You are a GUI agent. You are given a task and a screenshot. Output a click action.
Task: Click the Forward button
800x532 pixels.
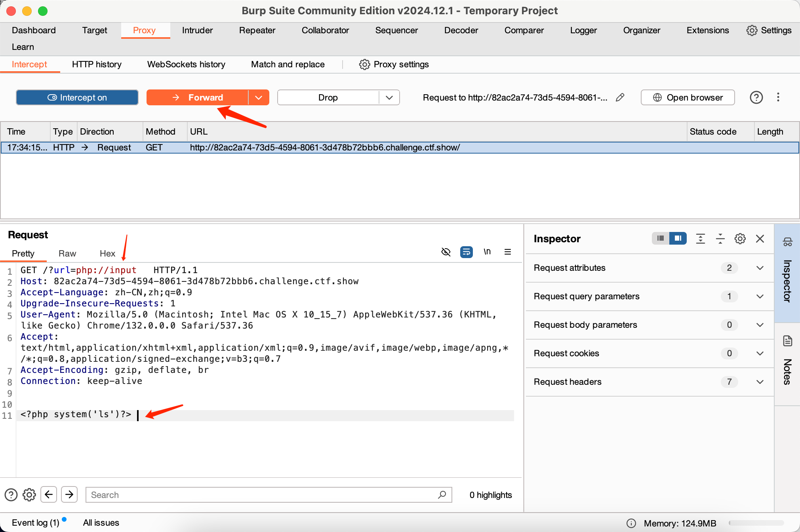197,97
